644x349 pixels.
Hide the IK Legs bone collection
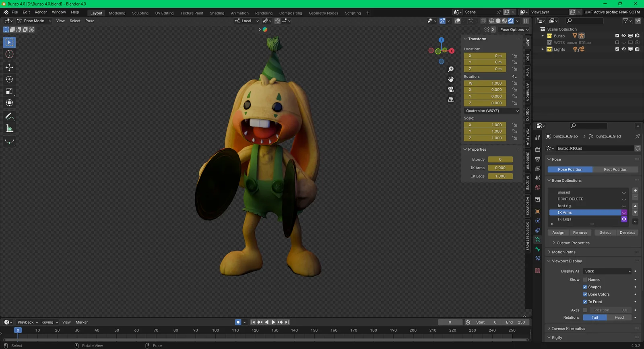click(x=624, y=219)
